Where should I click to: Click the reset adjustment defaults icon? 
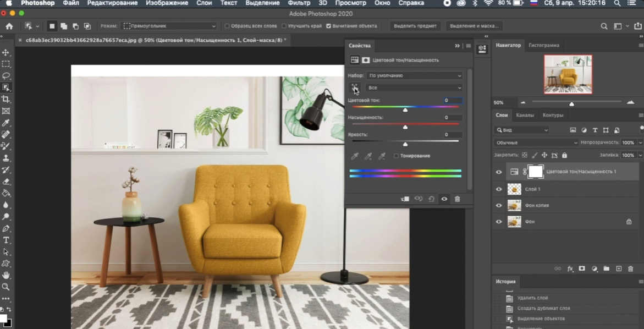click(x=431, y=199)
